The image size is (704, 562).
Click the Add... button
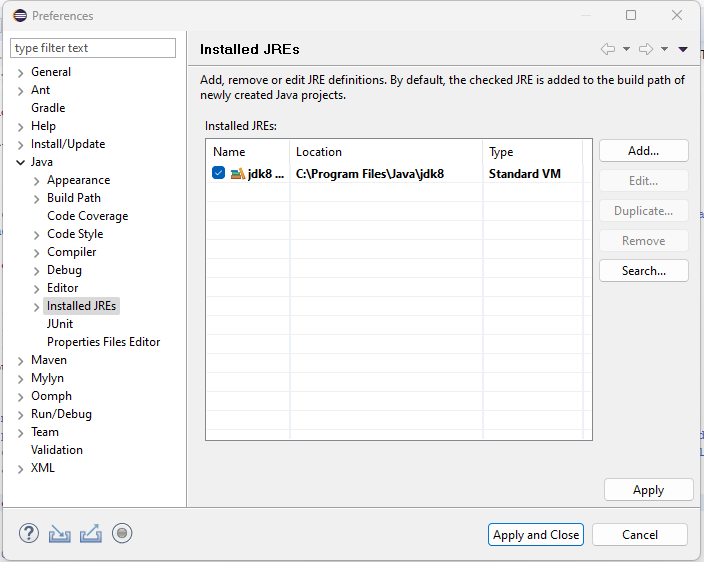pyautogui.click(x=643, y=151)
